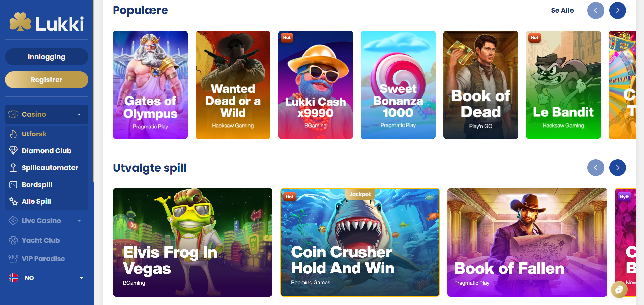Image resolution: width=644 pixels, height=305 pixels.
Task: Open VIP Paradise crown icon
Action: [13, 259]
